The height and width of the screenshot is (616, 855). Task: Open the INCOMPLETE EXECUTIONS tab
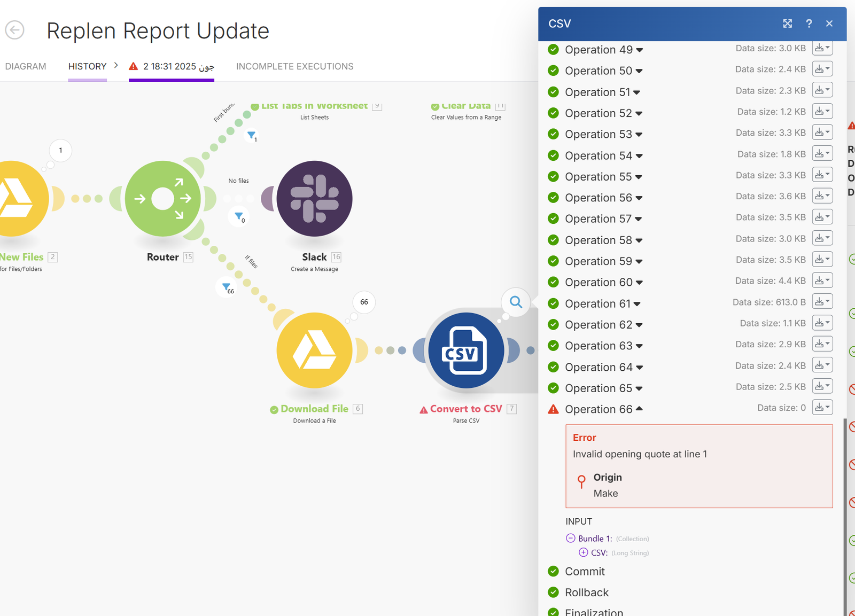click(295, 66)
